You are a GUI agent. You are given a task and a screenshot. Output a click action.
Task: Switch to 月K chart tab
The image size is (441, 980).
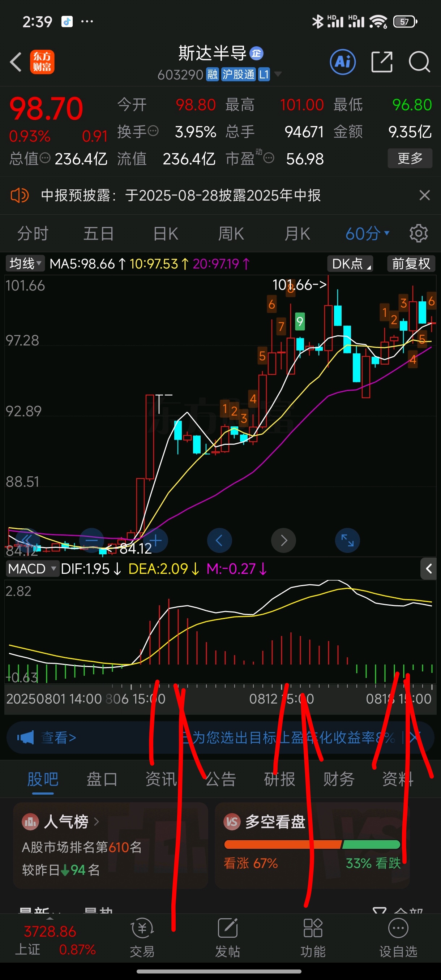point(297,233)
